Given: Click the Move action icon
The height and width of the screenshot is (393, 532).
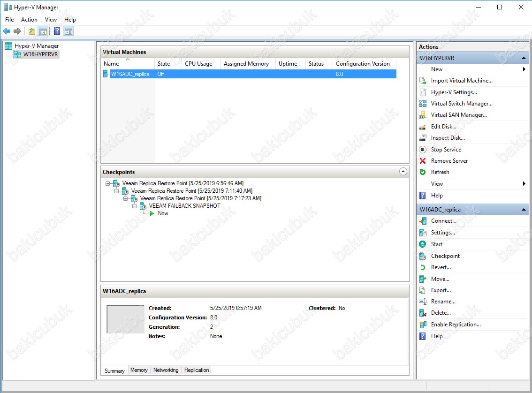Looking at the screenshot, I should tap(423, 279).
